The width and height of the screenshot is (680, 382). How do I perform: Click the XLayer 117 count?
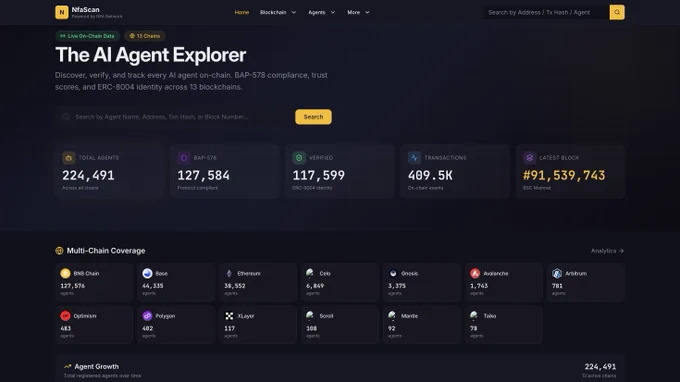click(x=229, y=328)
